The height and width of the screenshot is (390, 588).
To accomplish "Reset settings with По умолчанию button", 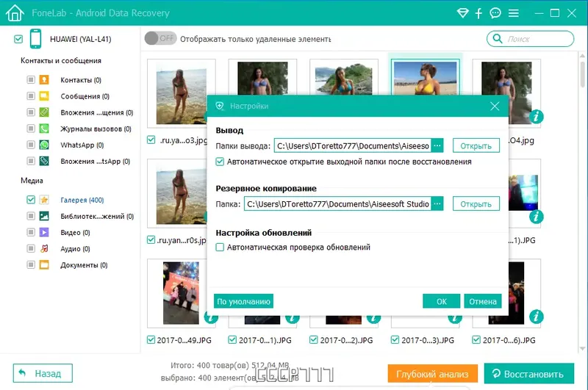I will point(243,301).
